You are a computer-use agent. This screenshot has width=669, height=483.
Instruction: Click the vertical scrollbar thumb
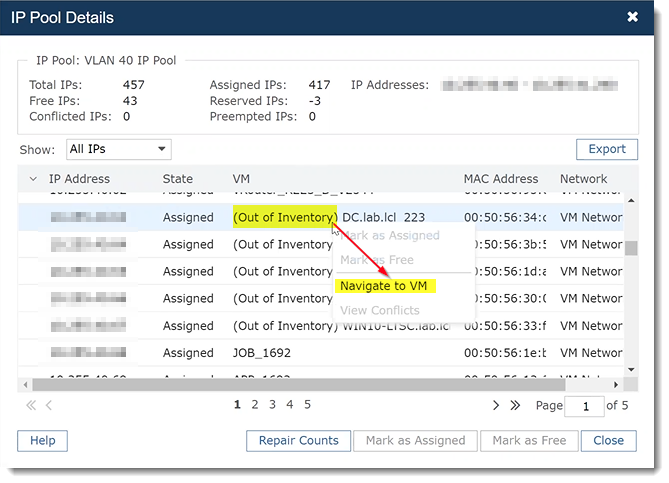631,248
